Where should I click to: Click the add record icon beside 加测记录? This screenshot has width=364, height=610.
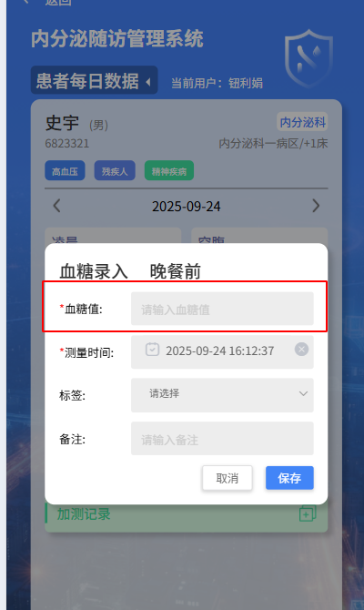308,513
